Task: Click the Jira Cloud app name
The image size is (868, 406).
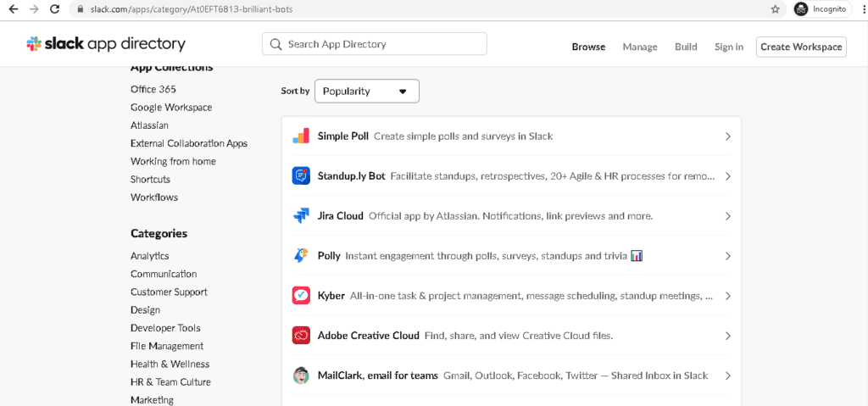Action: coord(341,216)
